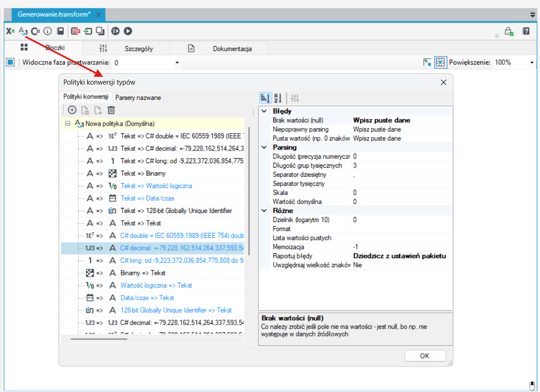
Task: Collapse the Nowa polityka (Domyślna) tree node
Action: [67, 123]
